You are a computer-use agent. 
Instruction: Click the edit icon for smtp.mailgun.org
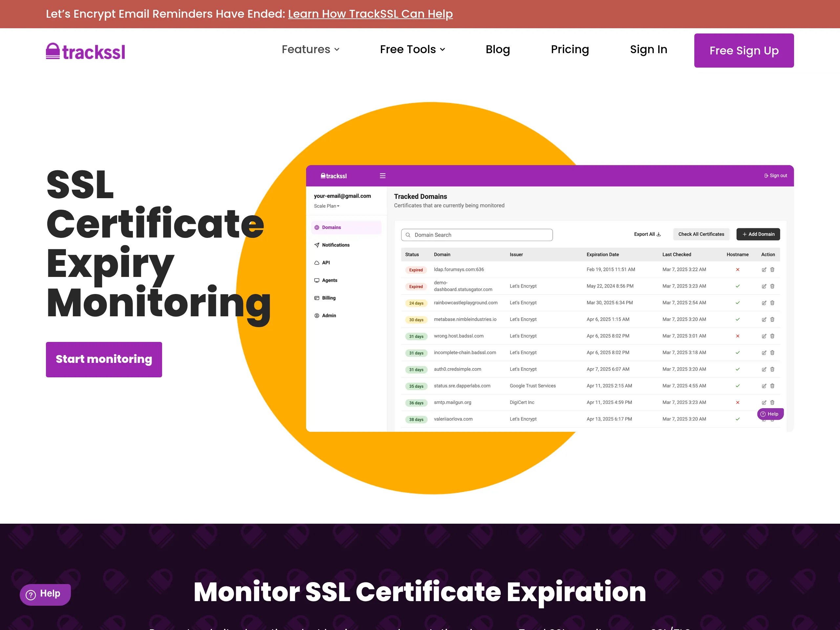coord(764,403)
